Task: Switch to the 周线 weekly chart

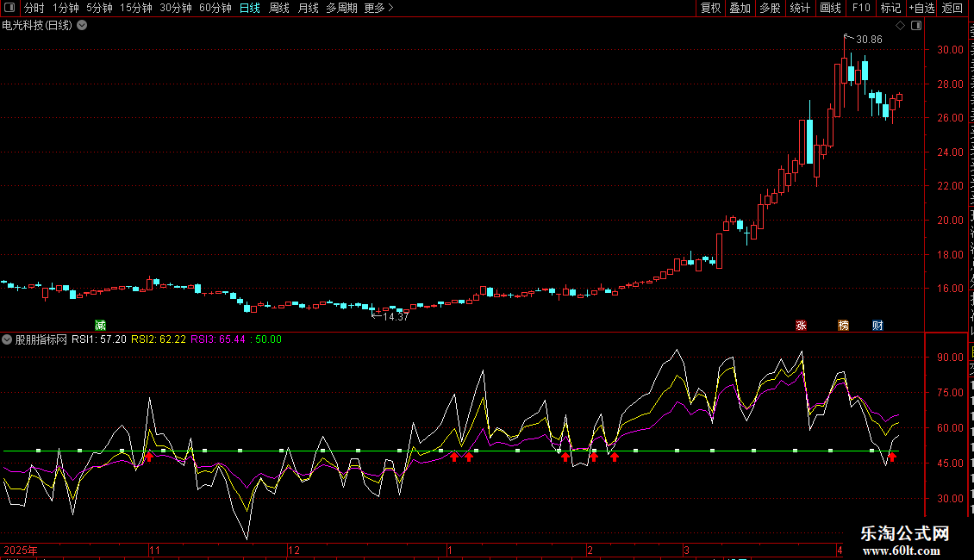Action: 279,8
